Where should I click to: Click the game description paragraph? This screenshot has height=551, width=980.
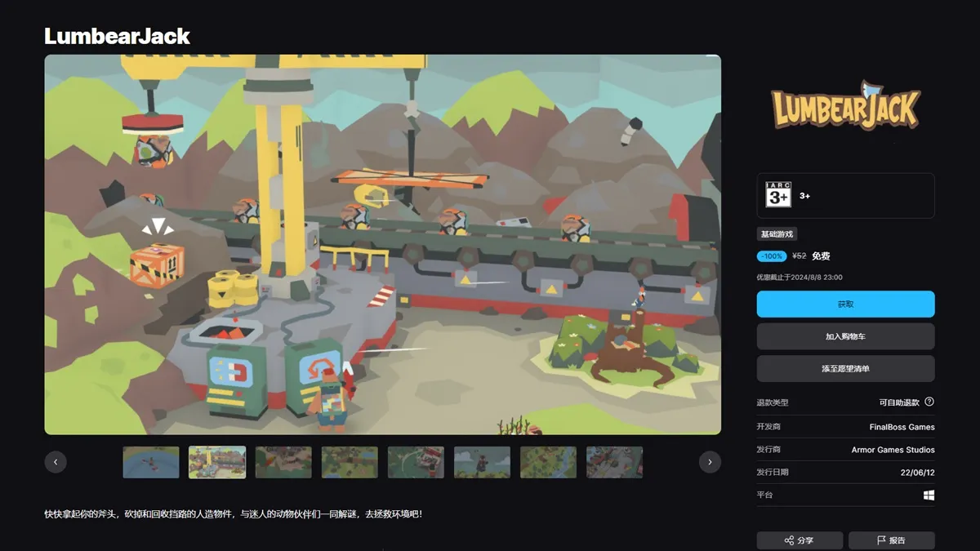point(234,514)
